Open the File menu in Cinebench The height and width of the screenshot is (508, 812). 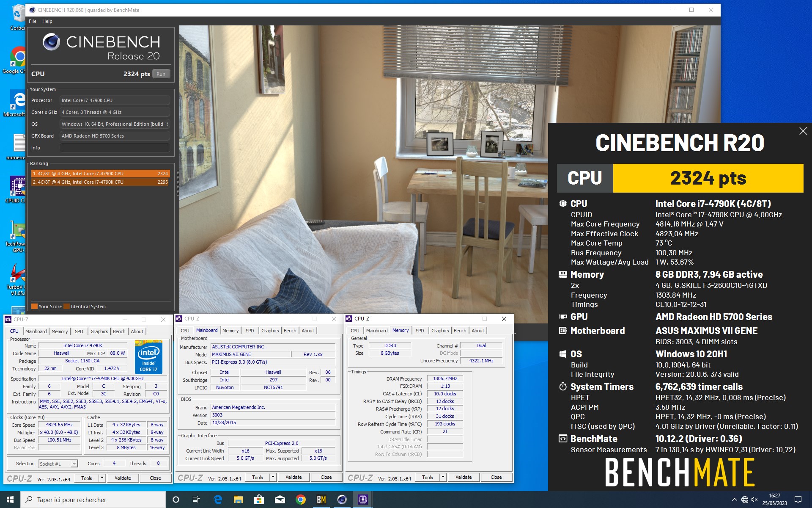[33, 21]
